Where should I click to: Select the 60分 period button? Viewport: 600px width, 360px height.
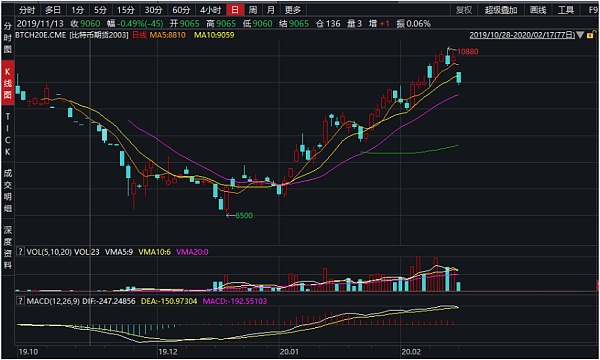click(181, 10)
